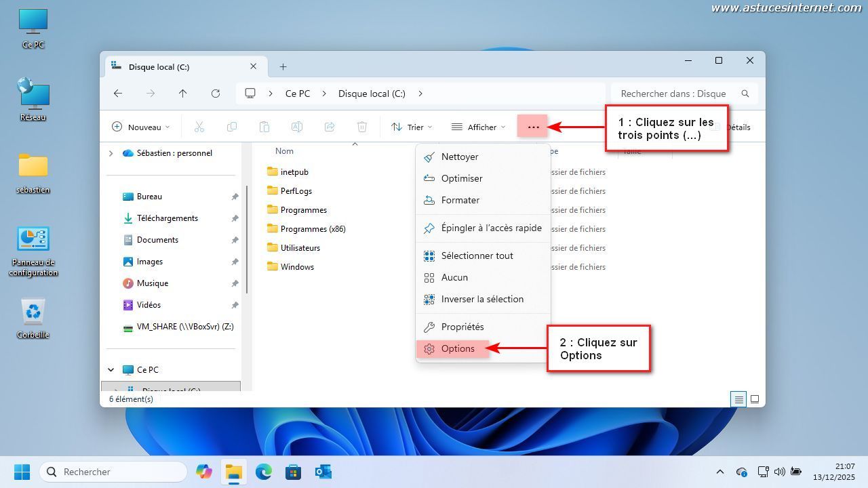This screenshot has height=488, width=868.
Task: Click the Back arrow navigation button
Action: [118, 94]
